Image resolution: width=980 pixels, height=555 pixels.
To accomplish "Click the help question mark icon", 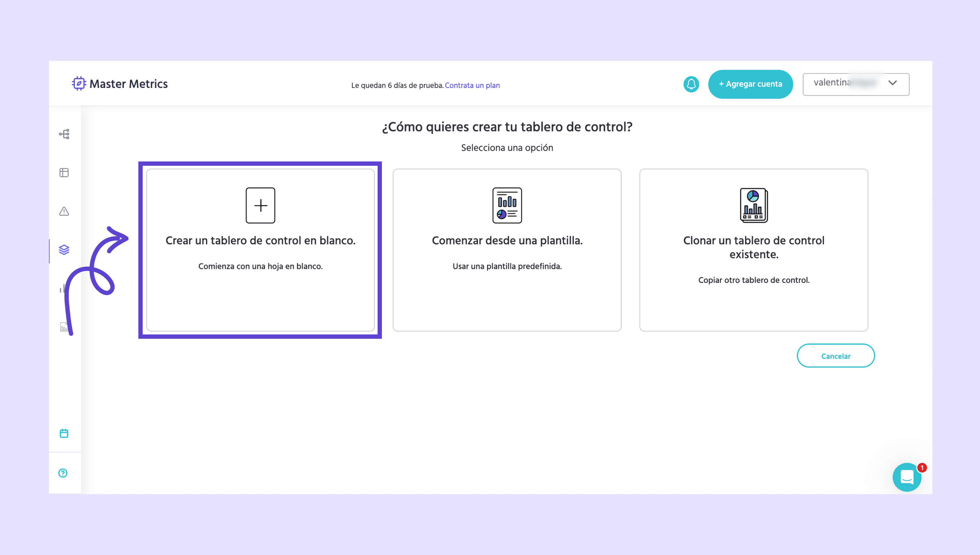I will tap(63, 473).
